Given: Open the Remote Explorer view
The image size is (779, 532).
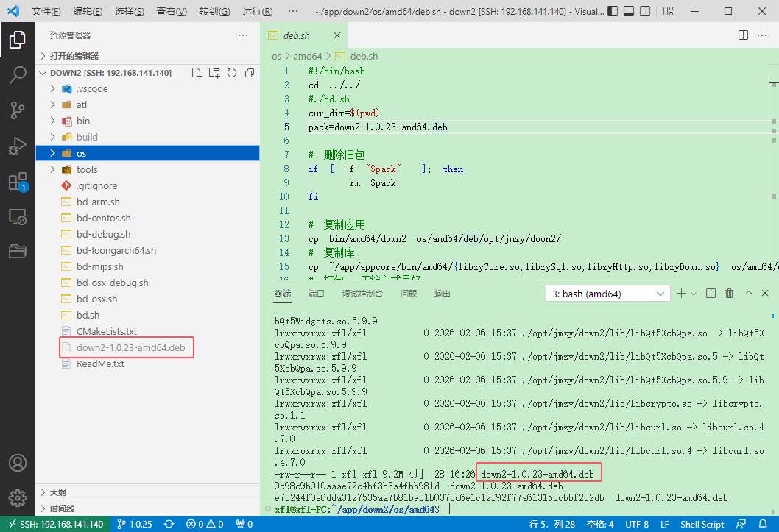Looking at the screenshot, I should [x=18, y=217].
